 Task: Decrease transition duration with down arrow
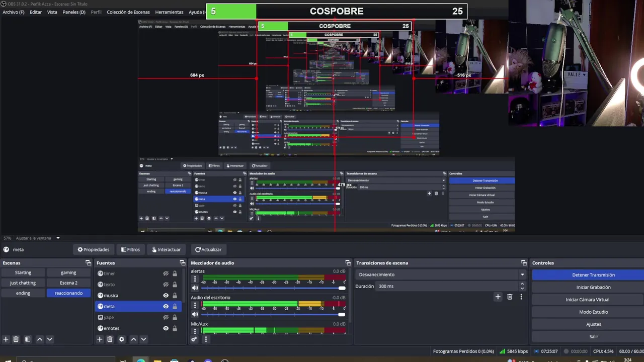522,289
